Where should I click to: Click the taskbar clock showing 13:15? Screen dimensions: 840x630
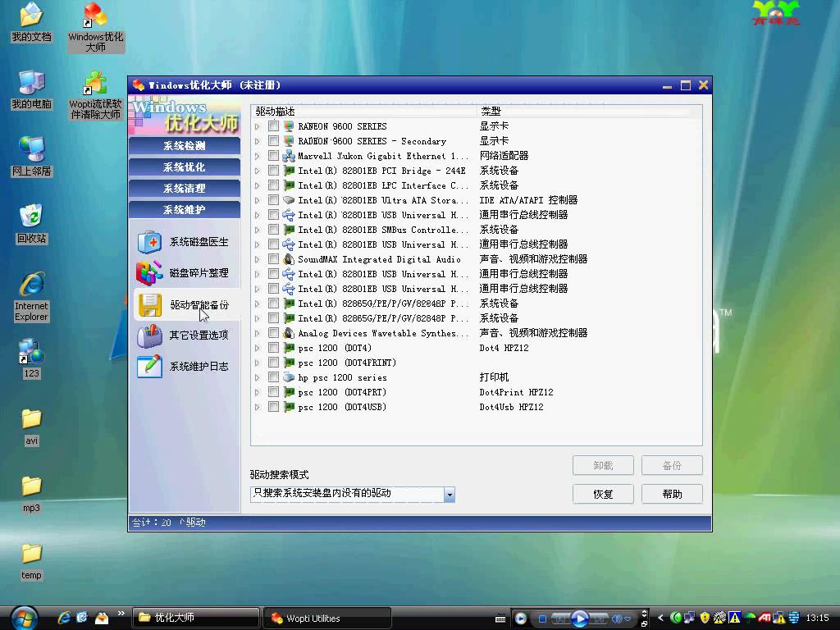(817, 619)
